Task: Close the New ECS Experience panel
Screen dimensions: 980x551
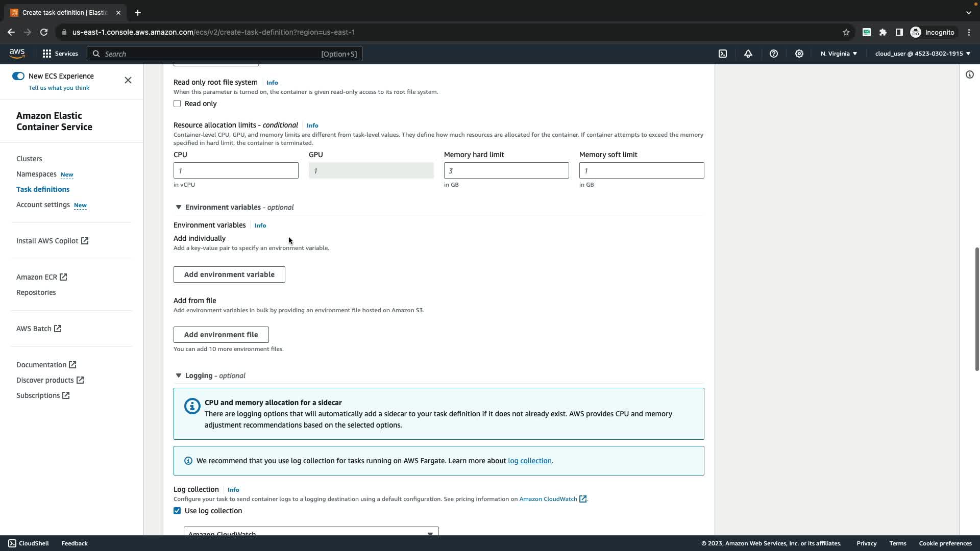Action: point(128,80)
